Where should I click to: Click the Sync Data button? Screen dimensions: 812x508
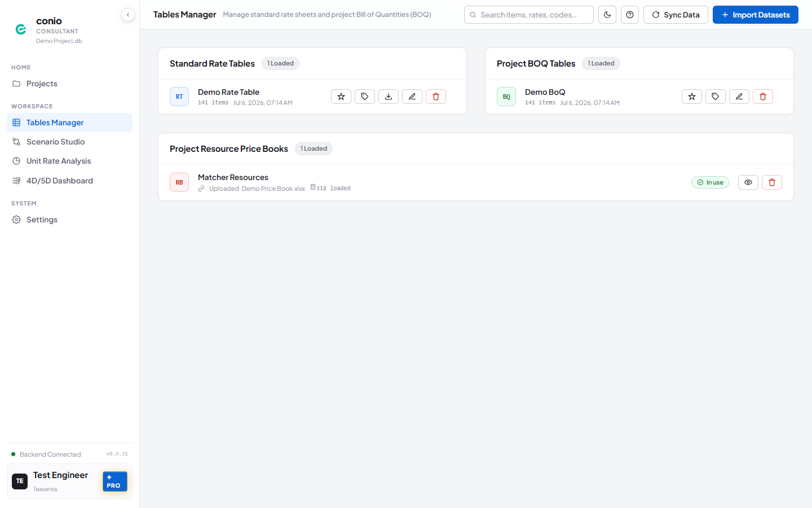[x=676, y=15]
